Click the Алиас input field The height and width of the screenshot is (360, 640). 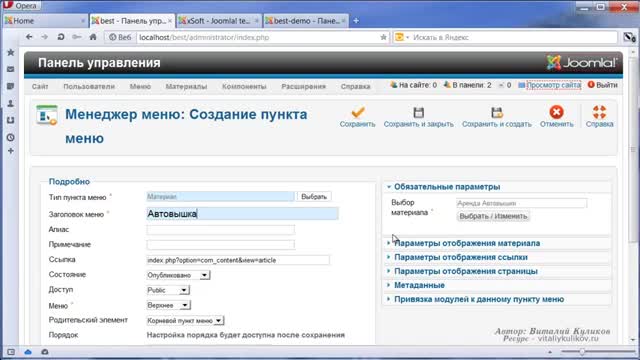click(220, 230)
